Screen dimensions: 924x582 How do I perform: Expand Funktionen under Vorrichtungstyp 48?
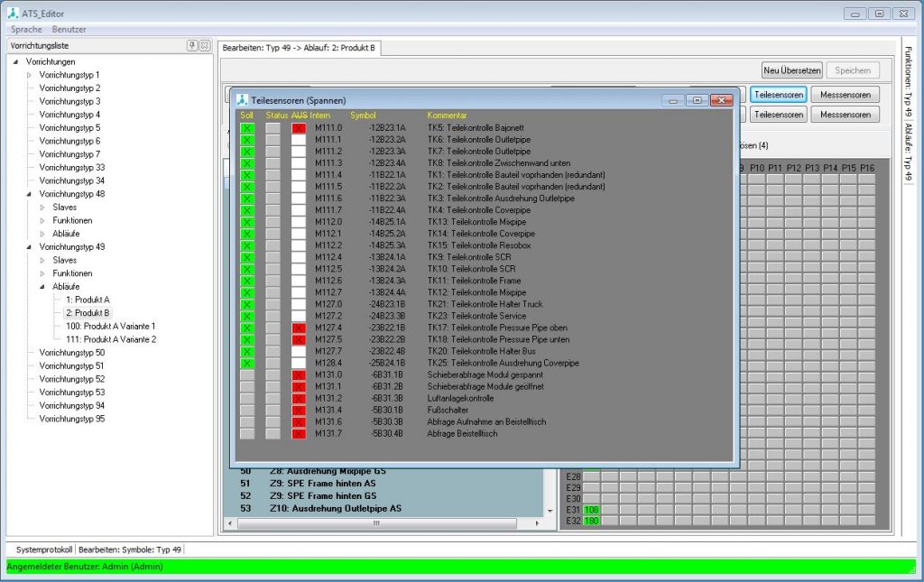[x=42, y=220]
